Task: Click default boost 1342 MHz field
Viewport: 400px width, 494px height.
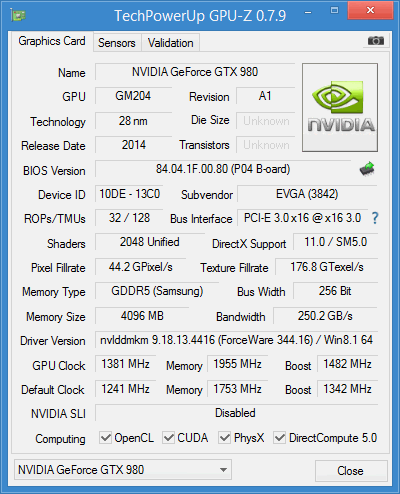Action: coord(347,389)
